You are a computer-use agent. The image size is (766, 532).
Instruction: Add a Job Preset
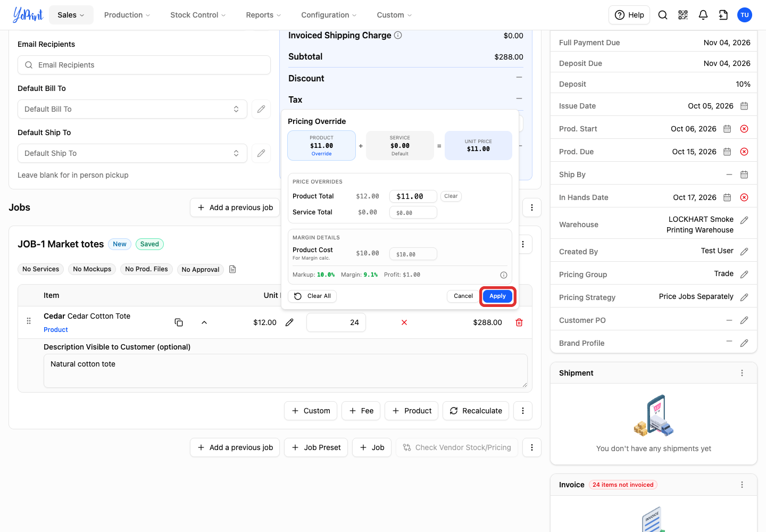pos(316,447)
